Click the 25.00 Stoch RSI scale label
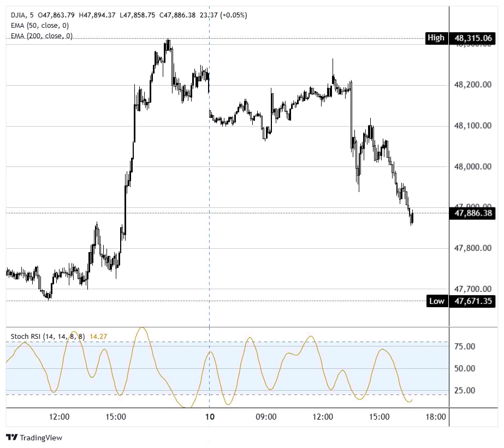The image size is (504, 448). pyautogui.click(x=465, y=391)
